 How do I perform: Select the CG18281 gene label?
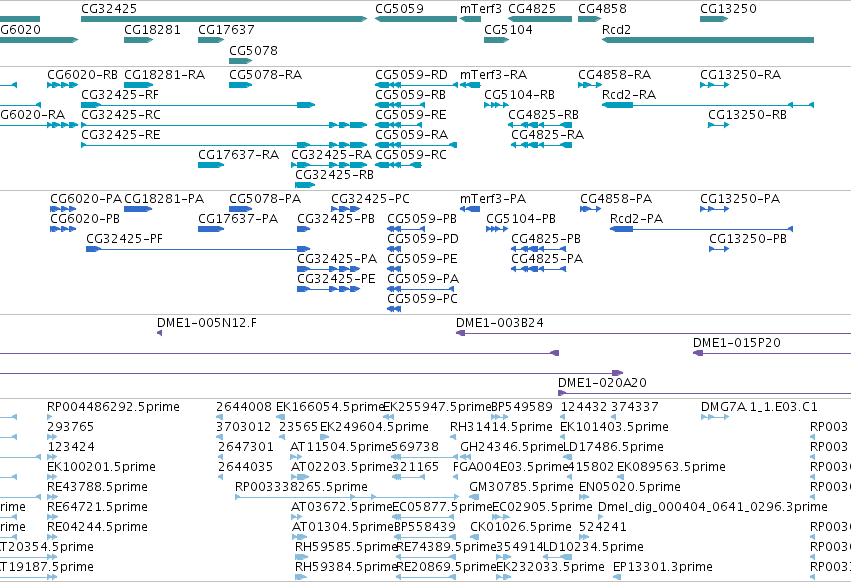pyautogui.click(x=153, y=30)
